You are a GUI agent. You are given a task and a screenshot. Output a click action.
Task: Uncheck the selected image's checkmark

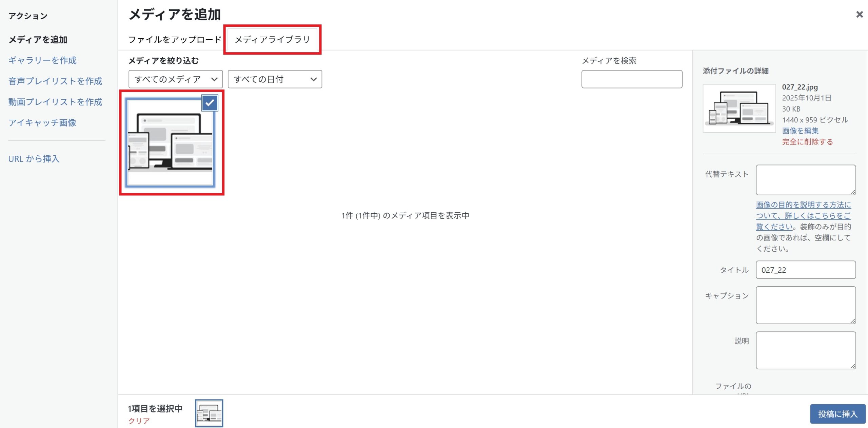tap(210, 103)
